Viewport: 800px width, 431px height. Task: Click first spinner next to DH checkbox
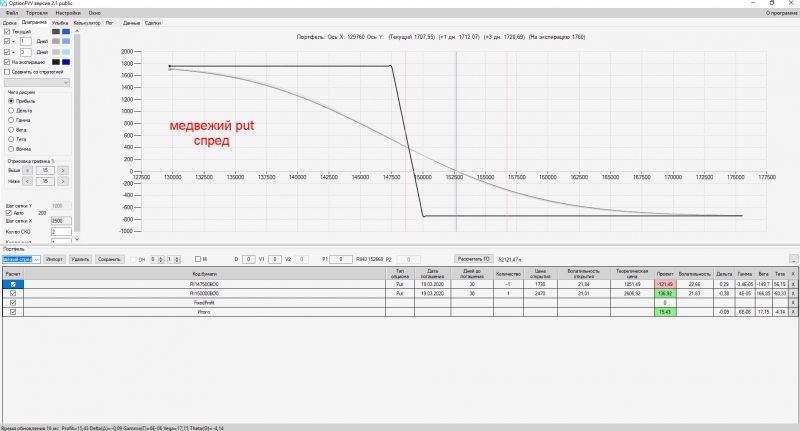[157, 259]
